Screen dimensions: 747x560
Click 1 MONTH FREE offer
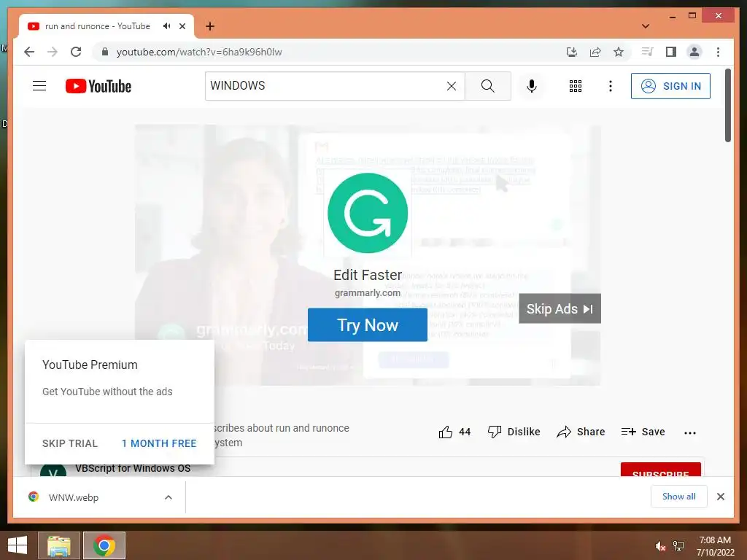(x=158, y=443)
